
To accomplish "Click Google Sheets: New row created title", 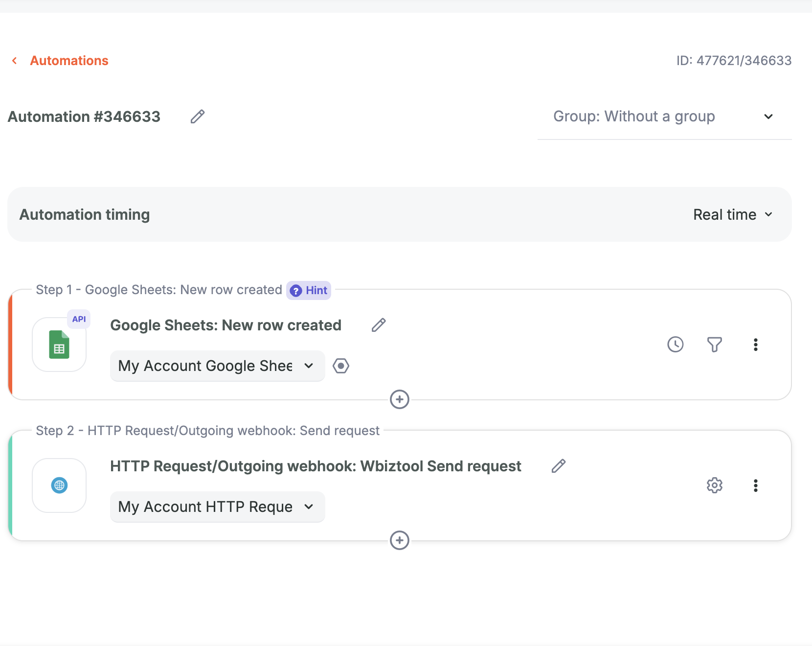I will click(226, 325).
